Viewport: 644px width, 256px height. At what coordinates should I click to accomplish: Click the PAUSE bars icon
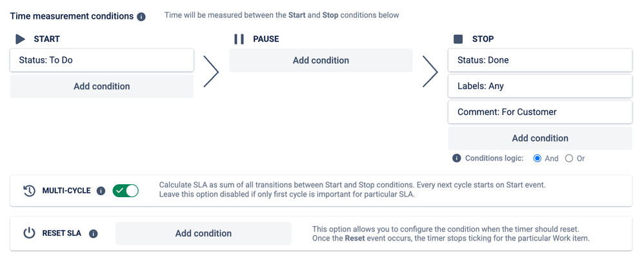coord(239,39)
